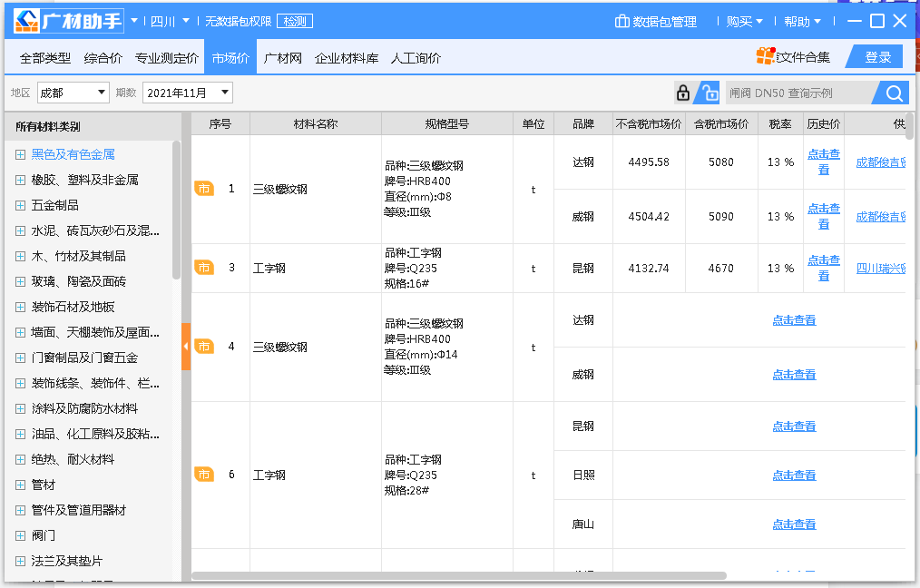This screenshot has height=588, width=920.
Task: Click the table vertical scrollbar
Action: (x=909, y=125)
